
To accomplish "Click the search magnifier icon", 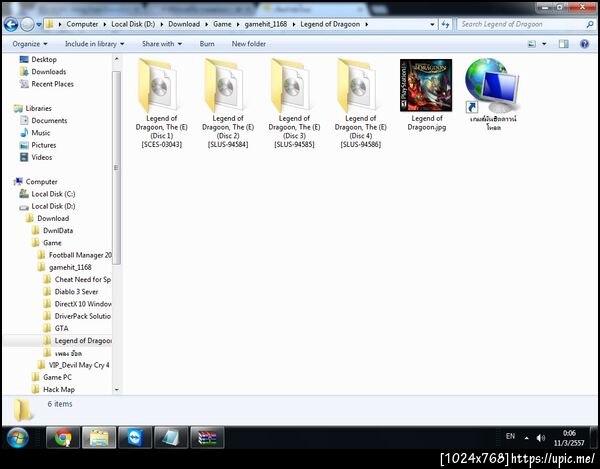I will tap(590, 24).
